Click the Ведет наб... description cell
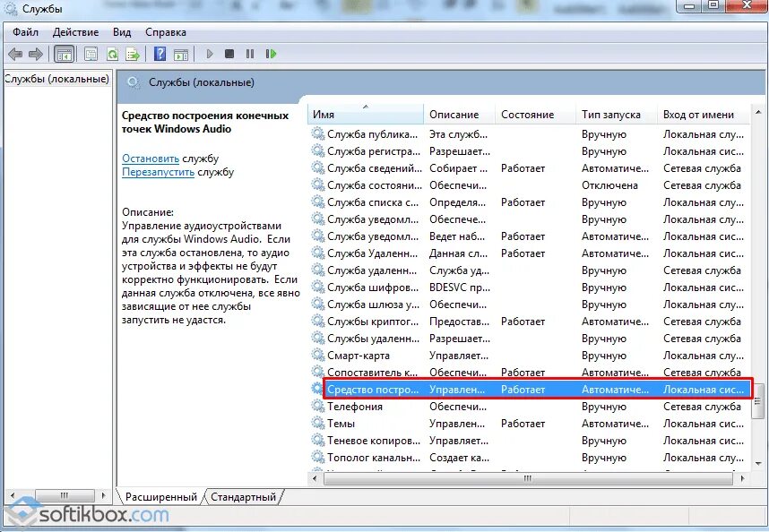 (x=457, y=236)
